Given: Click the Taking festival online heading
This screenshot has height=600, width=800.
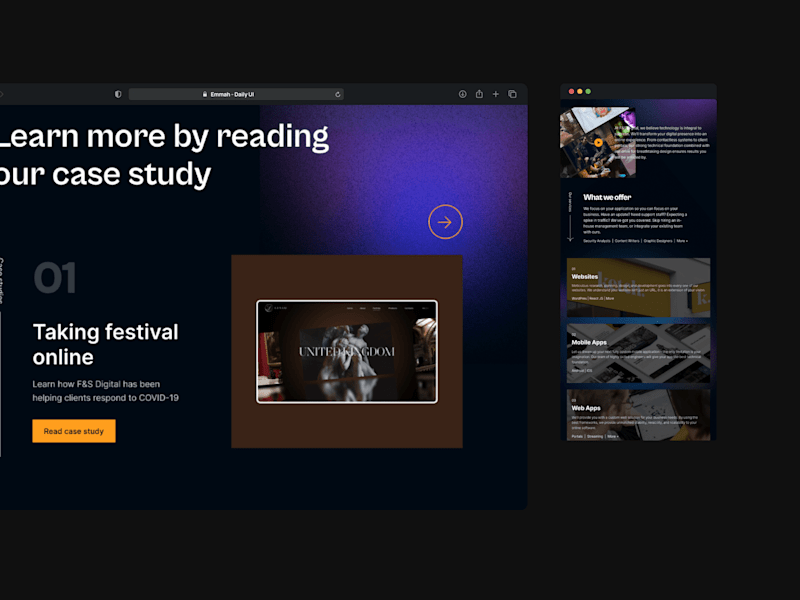Looking at the screenshot, I should pos(106,344).
